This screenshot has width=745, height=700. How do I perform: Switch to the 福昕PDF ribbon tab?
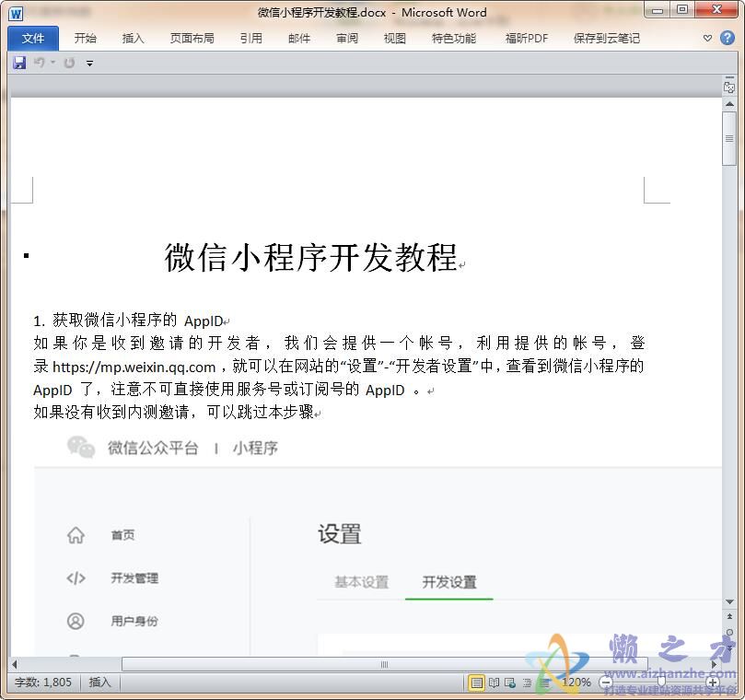point(527,38)
